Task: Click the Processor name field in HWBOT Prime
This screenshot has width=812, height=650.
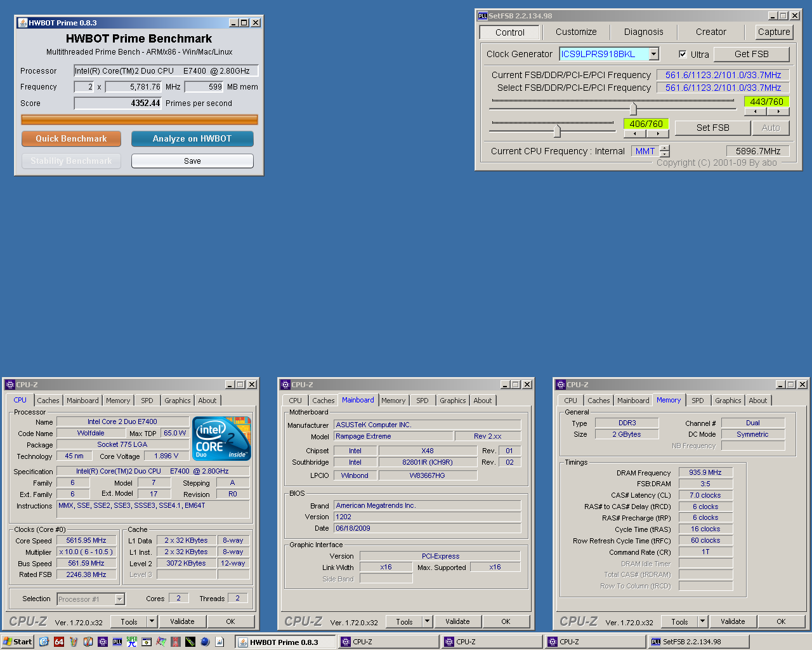Action: click(166, 71)
